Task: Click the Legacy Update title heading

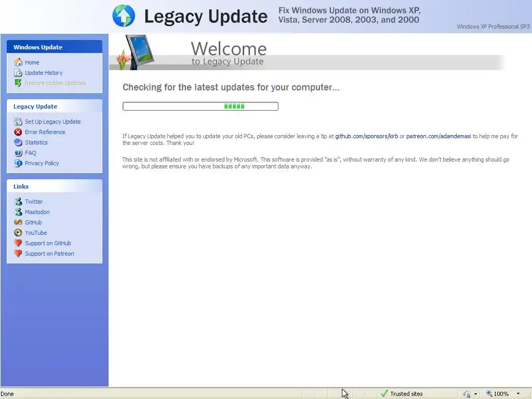Action: coord(206,16)
